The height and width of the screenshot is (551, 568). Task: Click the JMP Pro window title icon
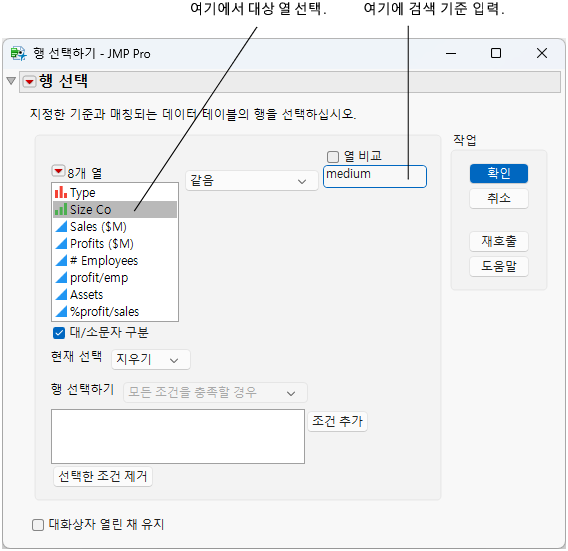[x=18, y=54]
